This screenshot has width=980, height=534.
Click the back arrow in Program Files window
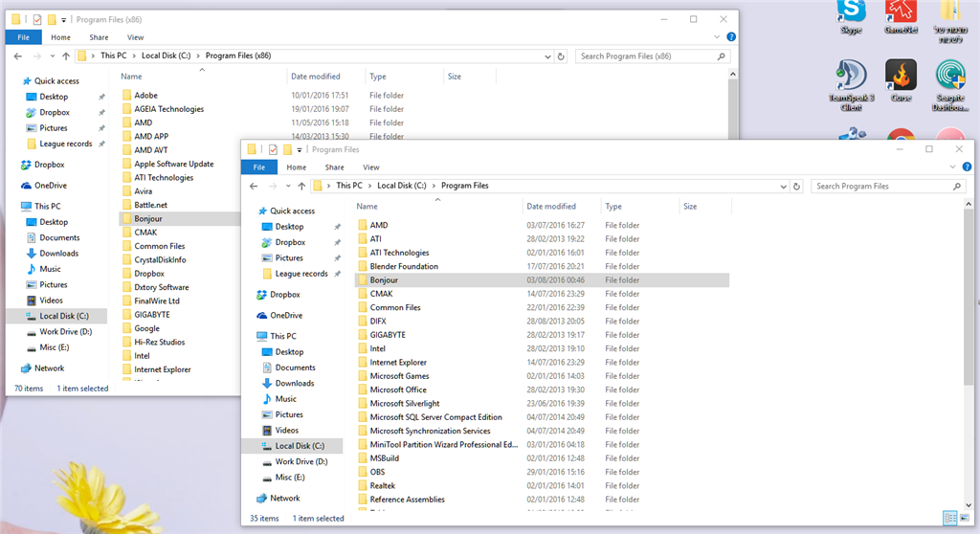tap(253, 186)
